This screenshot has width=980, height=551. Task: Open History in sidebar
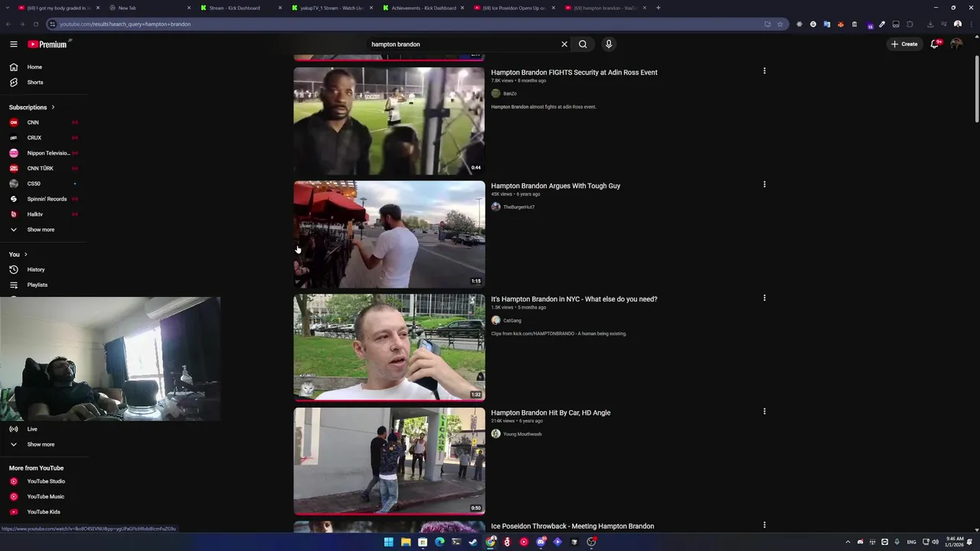click(44, 269)
